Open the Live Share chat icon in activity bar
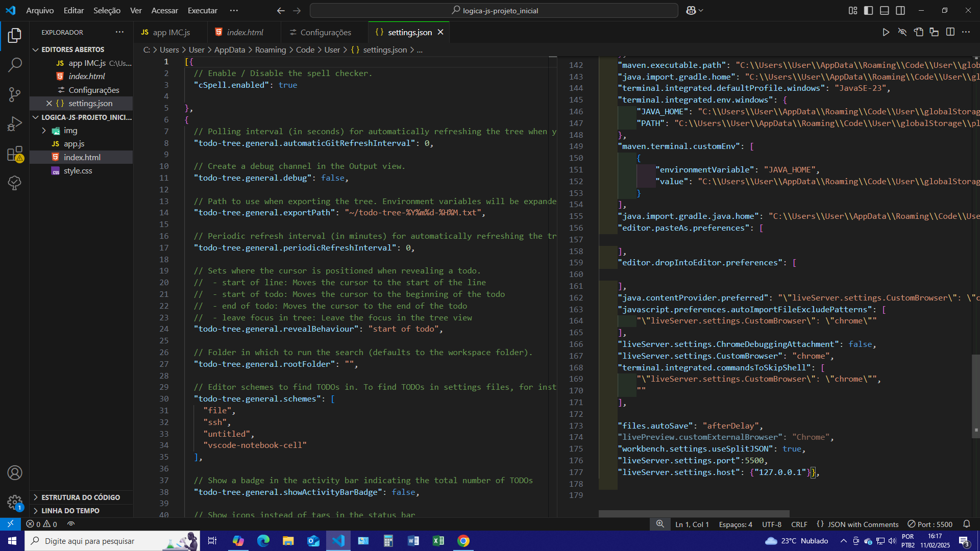Viewport: 980px width, 551px height. tap(15, 183)
